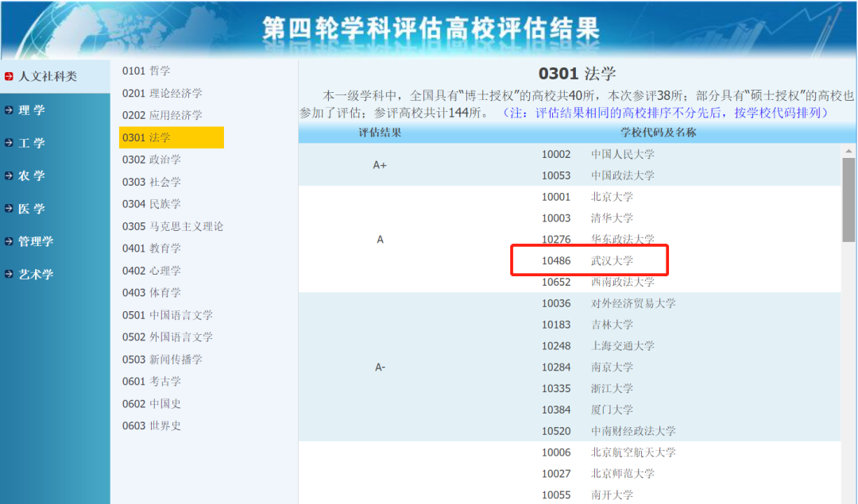Click the 浙江大学 row
The height and width of the screenshot is (504, 858).
click(587, 389)
